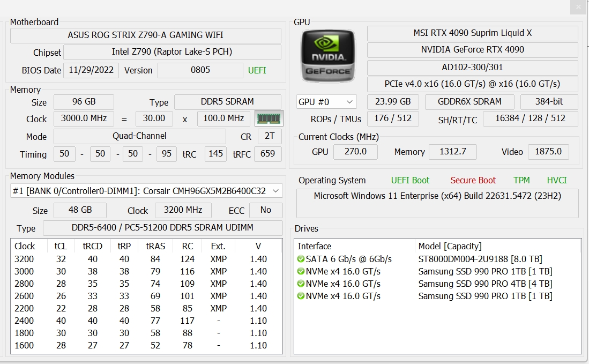
Task: Click the CR field showing 2T
Action: (270, 136)
